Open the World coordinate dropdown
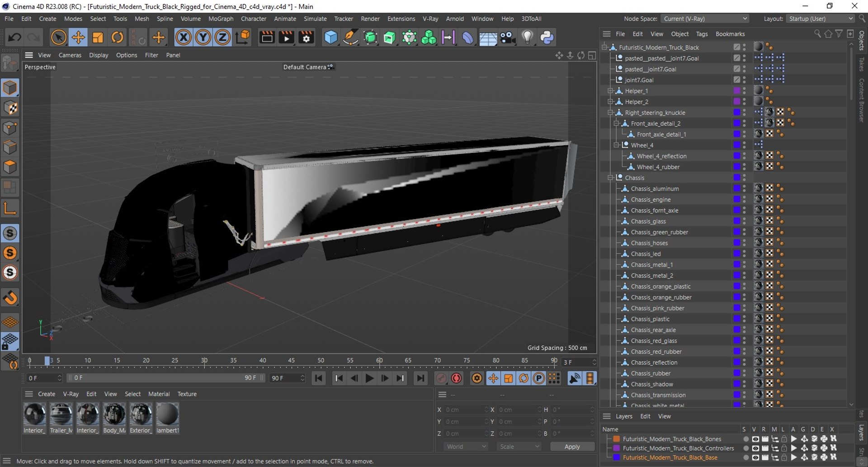 click(466, 447)
